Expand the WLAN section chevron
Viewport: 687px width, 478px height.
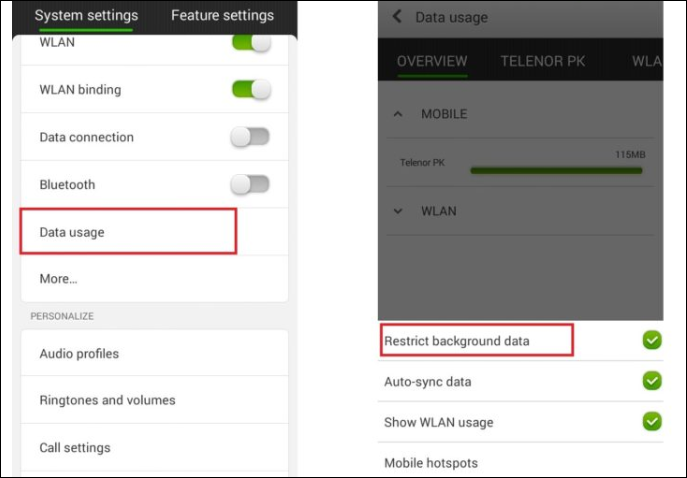click(398, 211)
